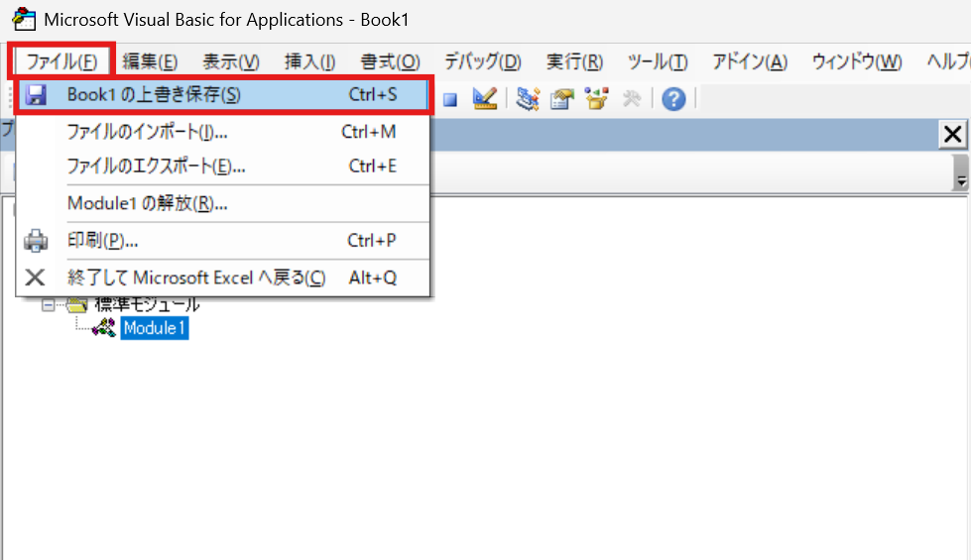Open the 表示(V) menu
This screenshot has height=560, width=971.
(x=231, y=61)
